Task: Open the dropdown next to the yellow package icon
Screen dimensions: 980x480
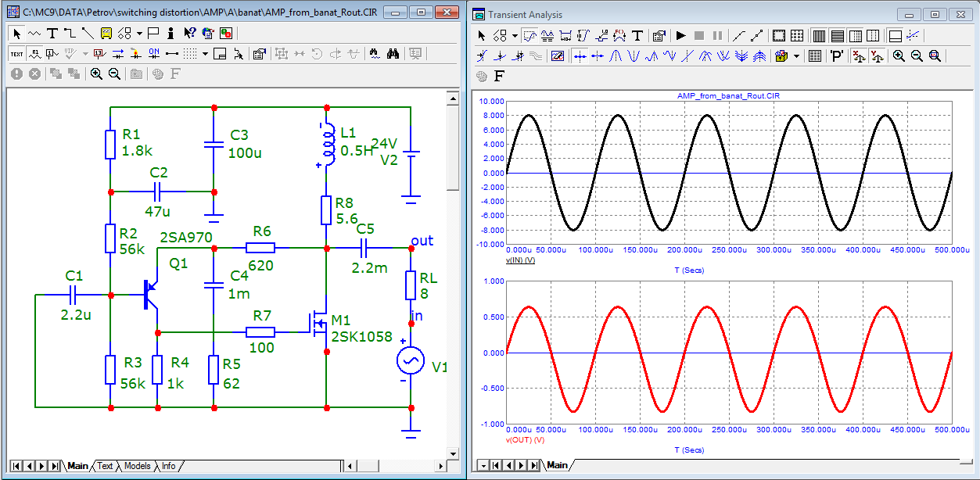Action: 797,56
